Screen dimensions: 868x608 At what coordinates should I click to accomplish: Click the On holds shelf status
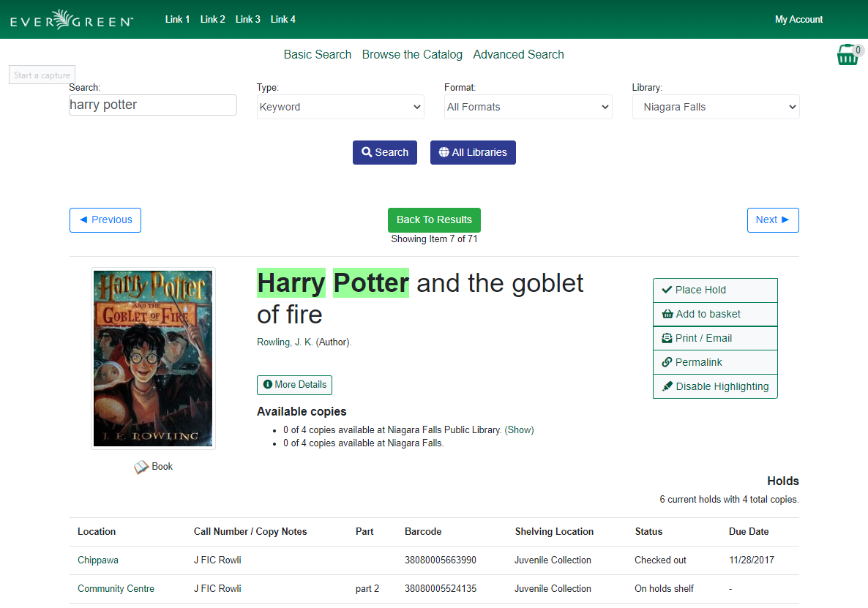click(x=664, y=589)
